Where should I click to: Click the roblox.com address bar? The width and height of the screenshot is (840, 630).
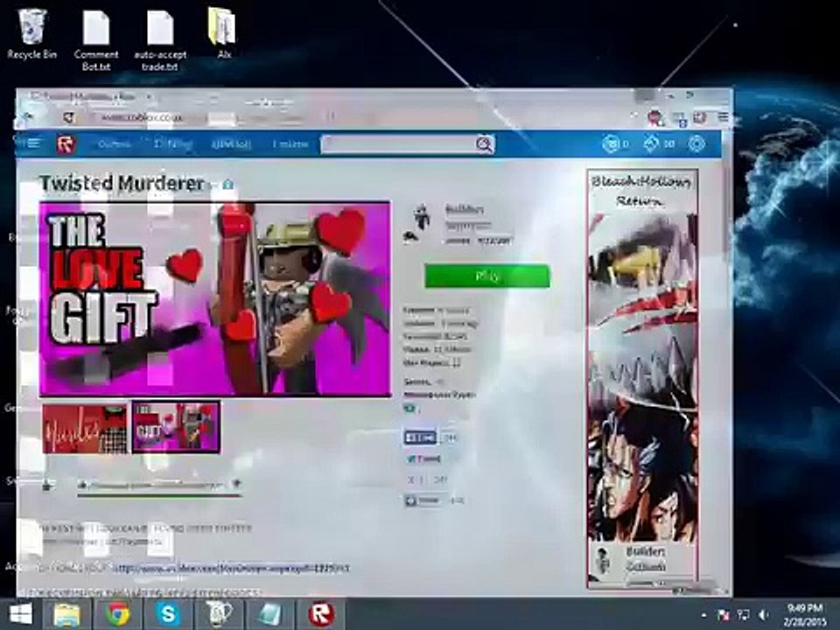(214, 116)
